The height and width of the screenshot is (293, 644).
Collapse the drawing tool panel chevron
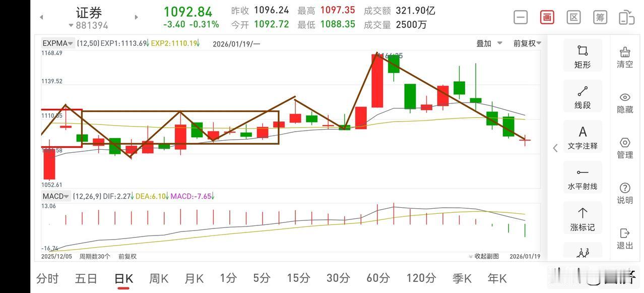[555, 148]
